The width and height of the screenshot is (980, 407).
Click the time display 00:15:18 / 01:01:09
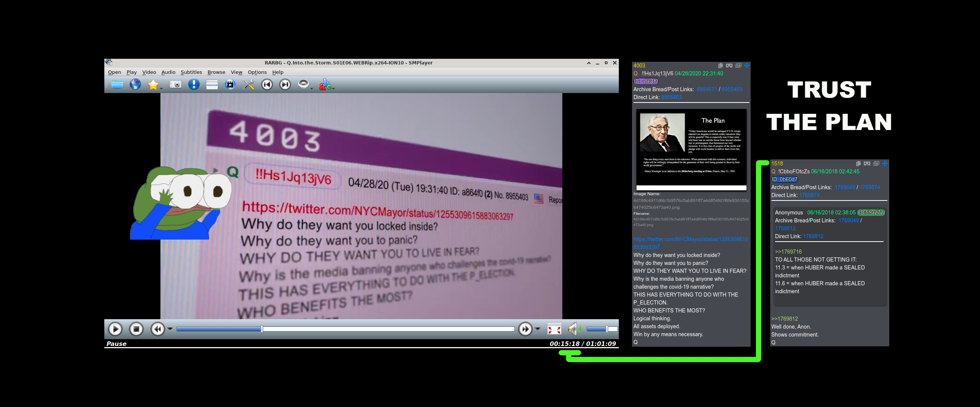tap(582, 344)
